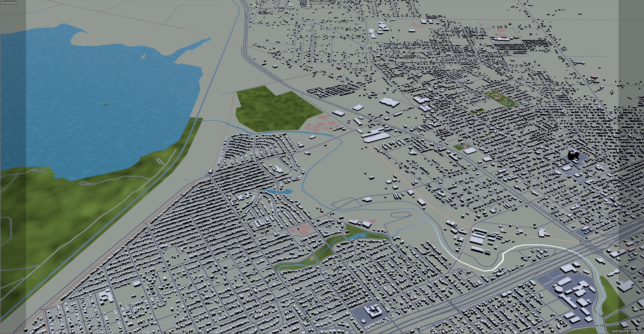Click the Default Camera label
The height and width of the screenshot is (334, 644).
click(320, 3)
